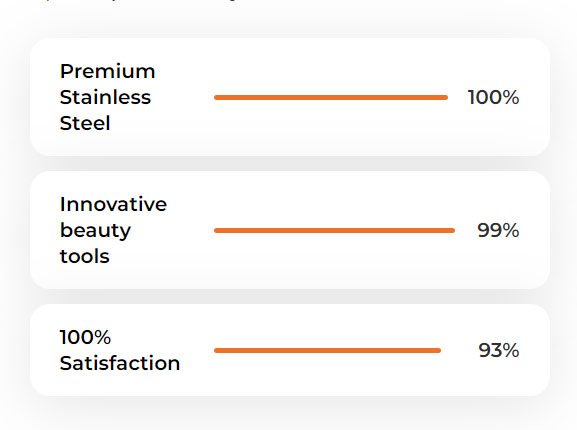
Task: Click left start of the 93% orange bar
Action: coord(217,351)
